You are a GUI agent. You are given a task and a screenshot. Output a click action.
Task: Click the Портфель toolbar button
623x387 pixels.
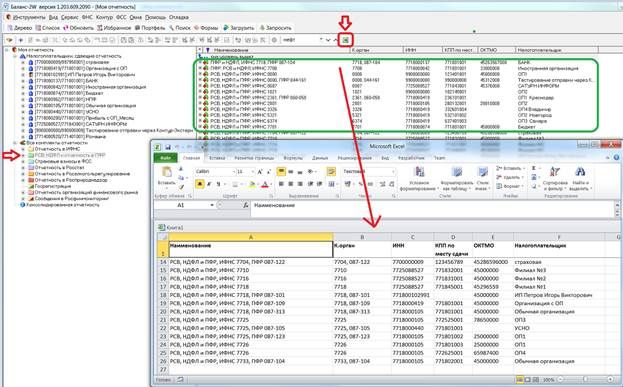click(x=150, y=28)
